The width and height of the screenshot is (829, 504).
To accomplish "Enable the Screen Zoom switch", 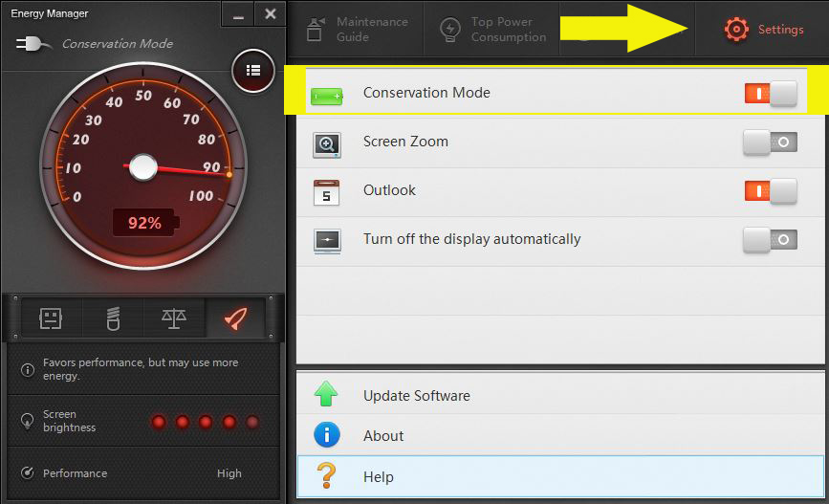I will click(x=770, y=142).
